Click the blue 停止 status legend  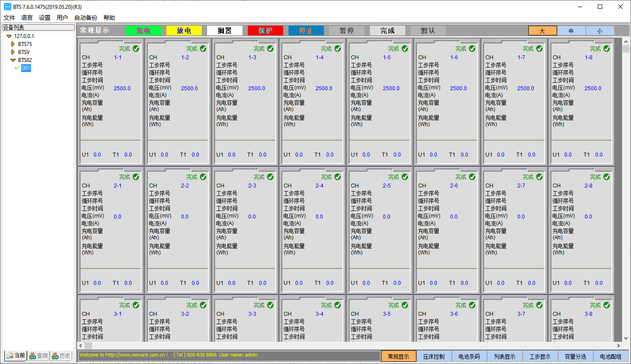pos(306,31)
